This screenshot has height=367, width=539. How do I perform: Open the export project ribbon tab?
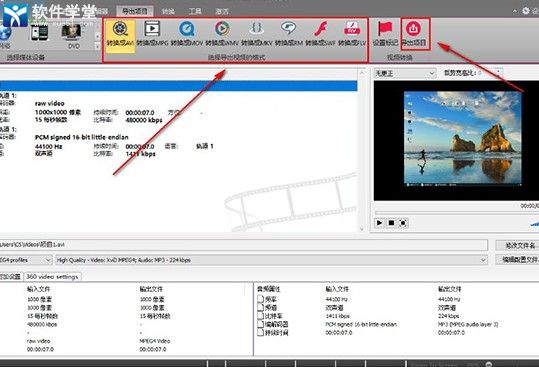pyautogui.click(x=135, y=11)
